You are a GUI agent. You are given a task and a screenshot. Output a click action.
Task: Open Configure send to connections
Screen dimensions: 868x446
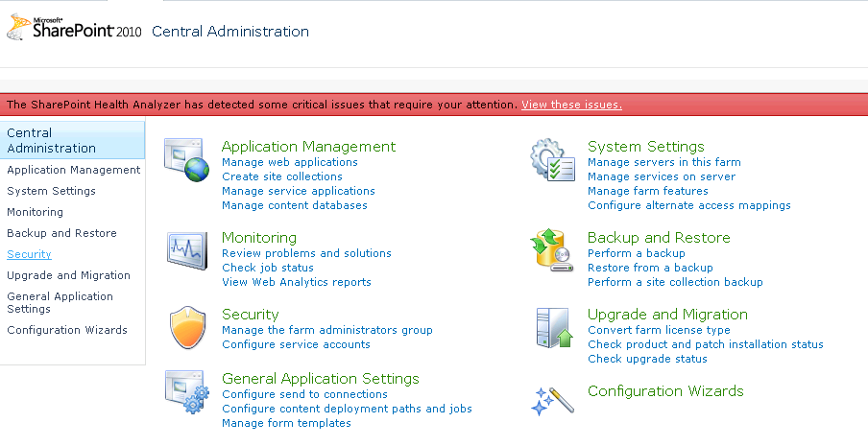[x=304, y=394]
